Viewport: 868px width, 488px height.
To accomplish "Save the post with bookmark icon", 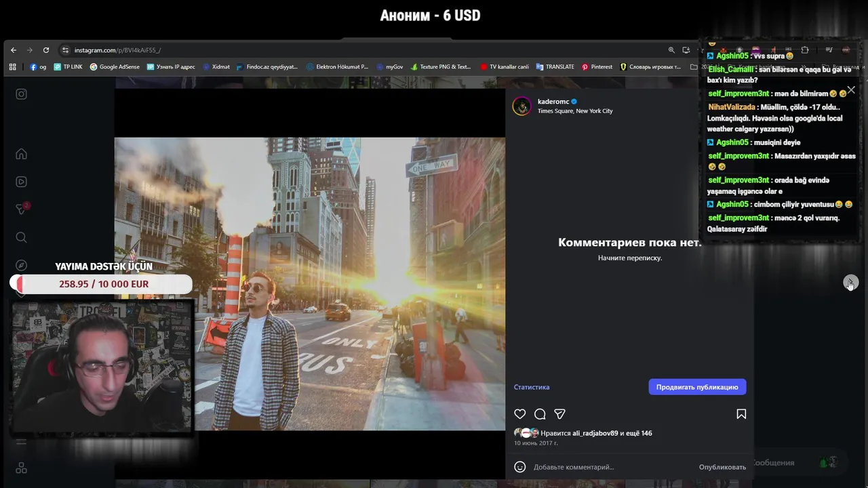I will [741, 414].
